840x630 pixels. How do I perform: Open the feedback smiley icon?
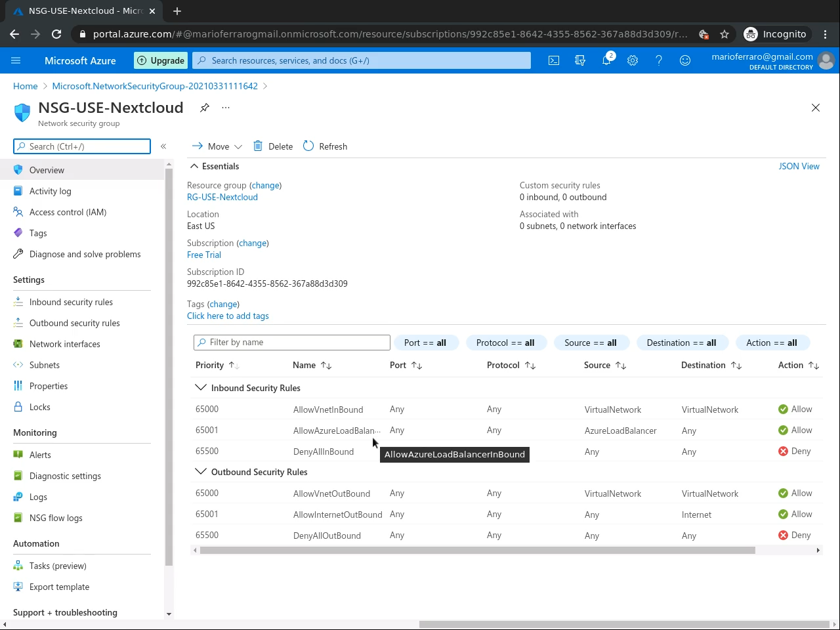pyautogui.click(x=685, y=60)
